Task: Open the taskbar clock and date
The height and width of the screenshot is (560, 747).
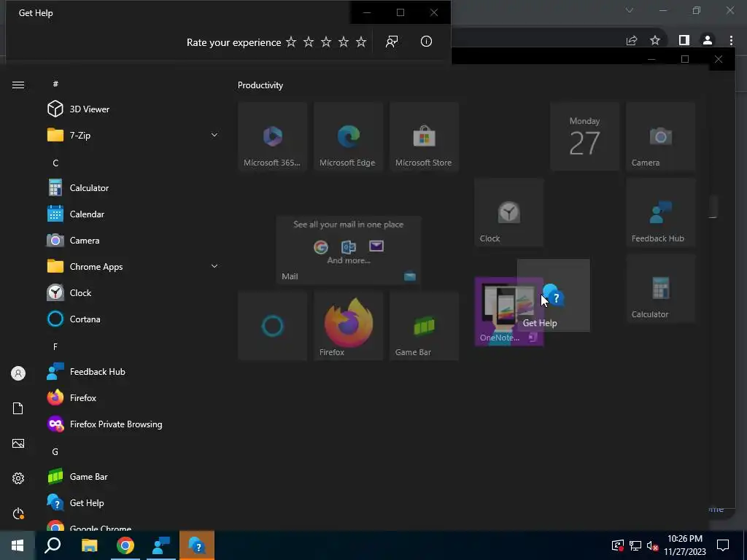Action: (x=684, y=545)
